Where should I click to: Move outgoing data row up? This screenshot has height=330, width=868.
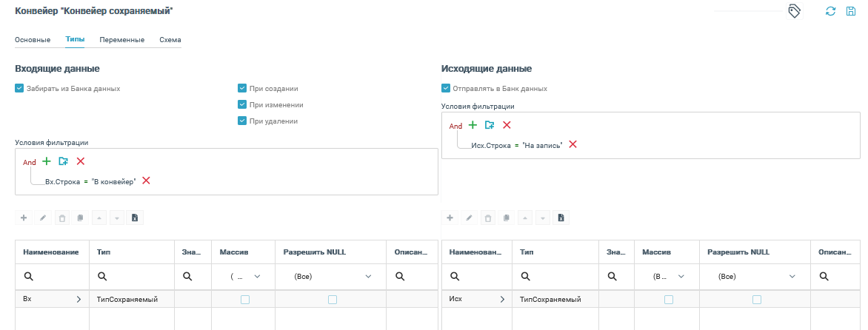point(525,218)
